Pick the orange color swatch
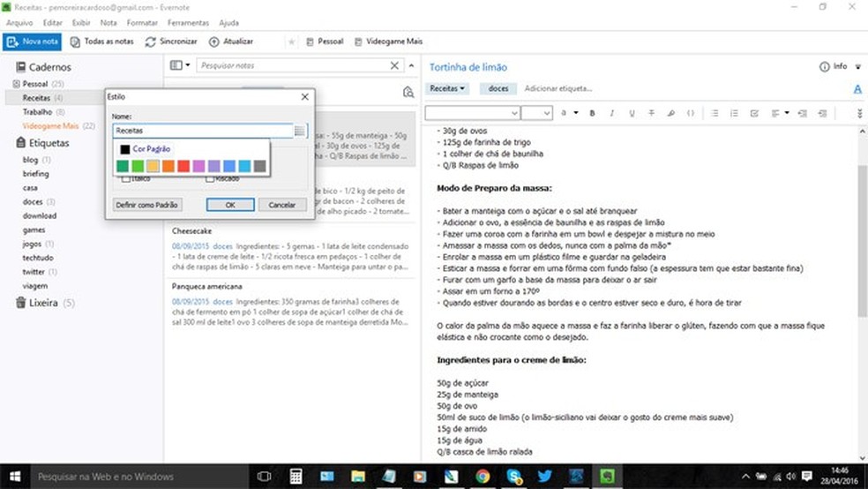Viewport: 868px width, 489px height. click(x=168, y=166)
